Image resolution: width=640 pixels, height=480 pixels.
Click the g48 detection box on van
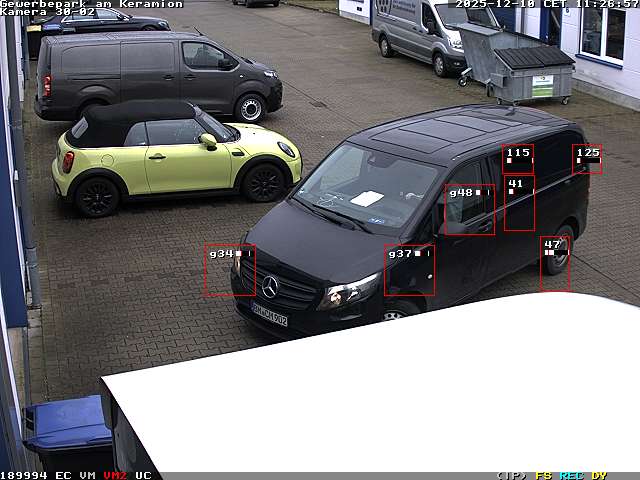coord(469,209)
